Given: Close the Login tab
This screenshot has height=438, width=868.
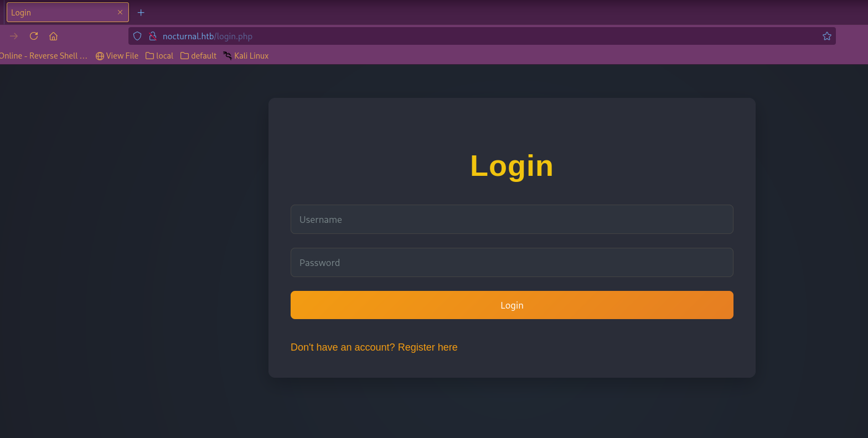Looking at the screenshot, I should (x=120, y=12).
